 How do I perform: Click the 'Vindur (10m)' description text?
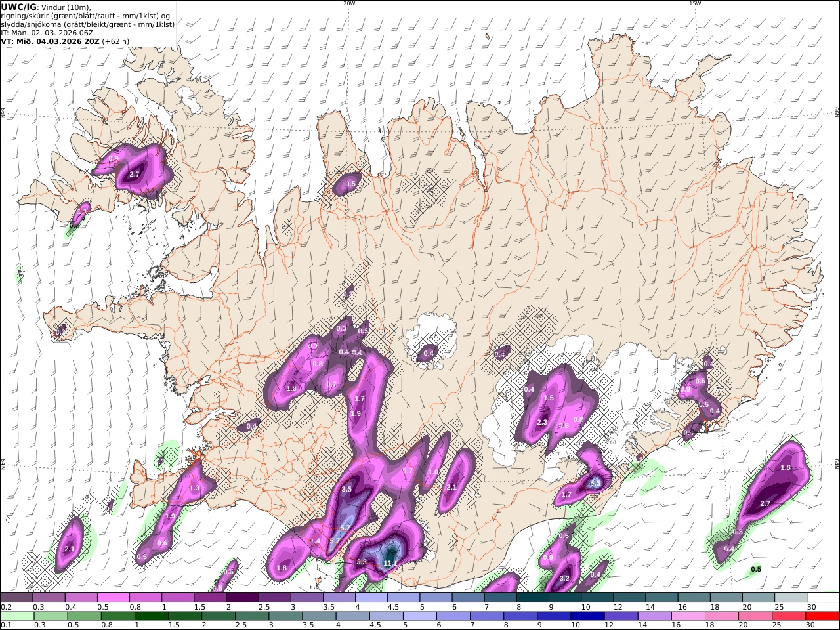coord(66,7)
